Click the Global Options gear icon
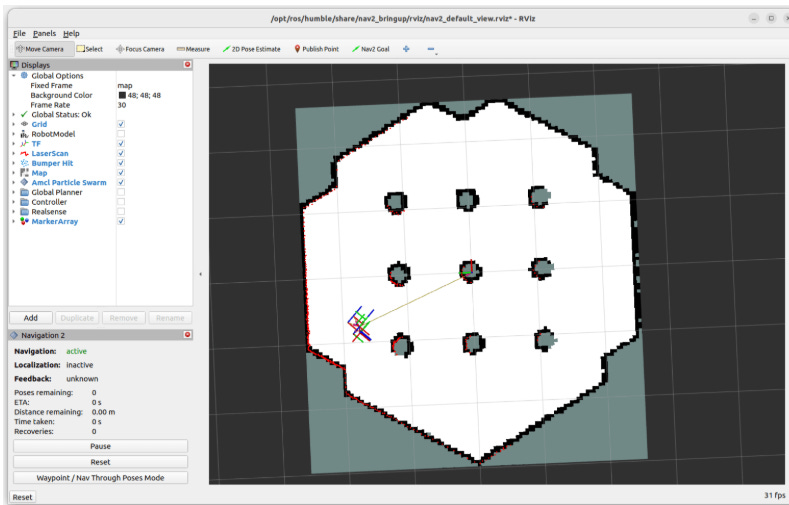789x505 pixels. (24, 75)
